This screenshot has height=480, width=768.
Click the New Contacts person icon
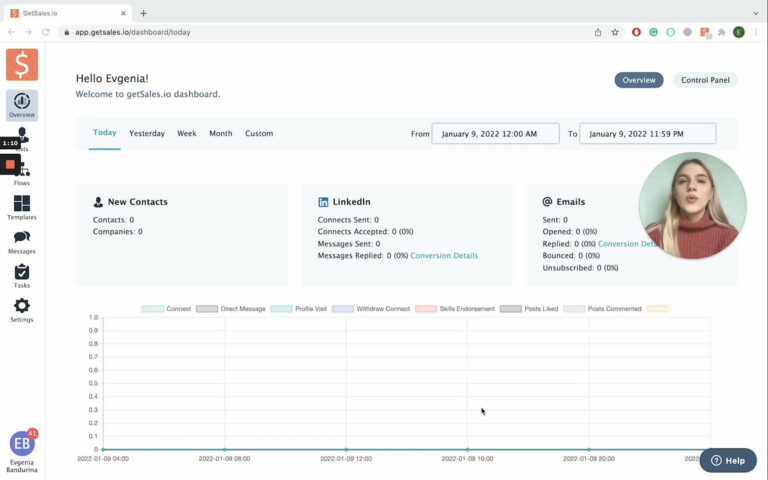pyautogui.click(x=98, y=202)
